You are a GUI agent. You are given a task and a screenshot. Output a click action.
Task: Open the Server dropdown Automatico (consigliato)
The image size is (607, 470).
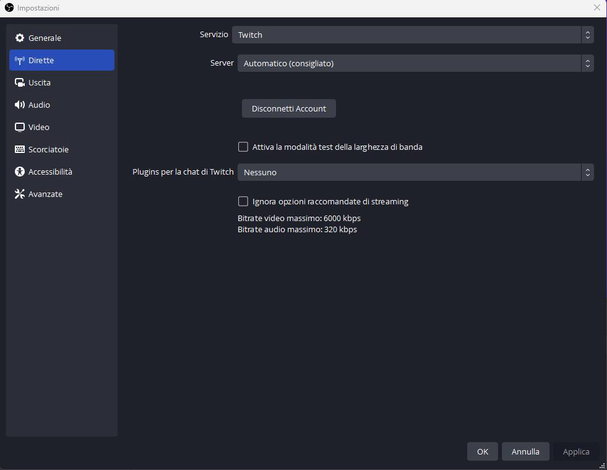415,63
